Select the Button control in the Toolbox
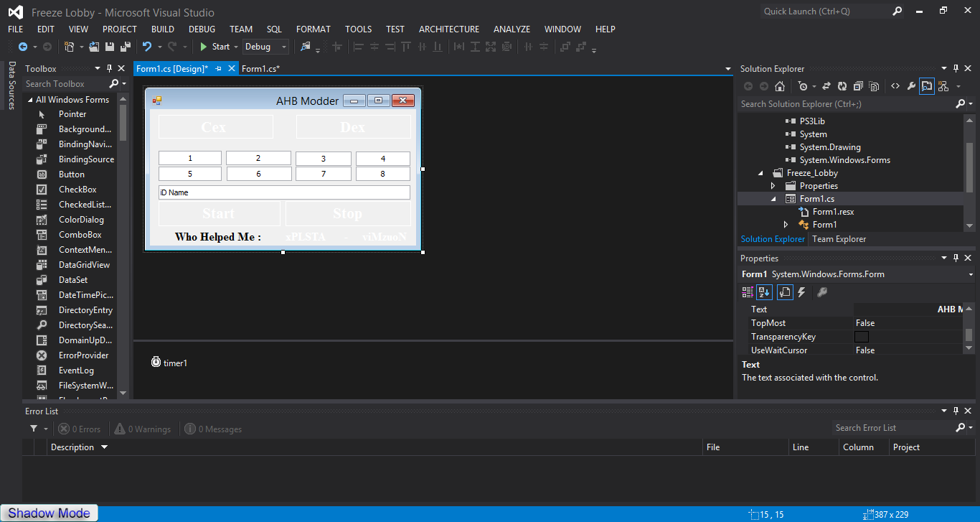The image size is (980, 522). 72,174
